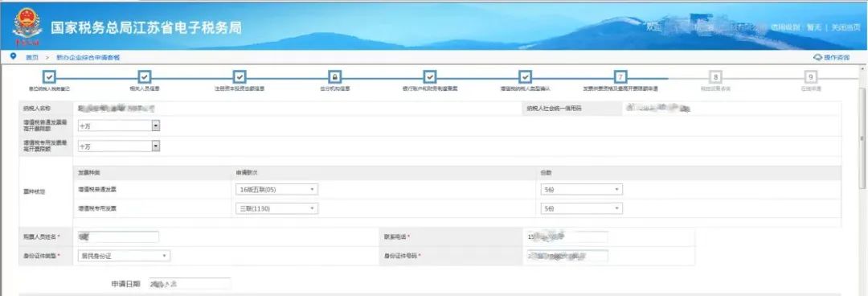Open the 16版五联(05) copies dropdown
The image size is (868, 296).
click(276, 190)
